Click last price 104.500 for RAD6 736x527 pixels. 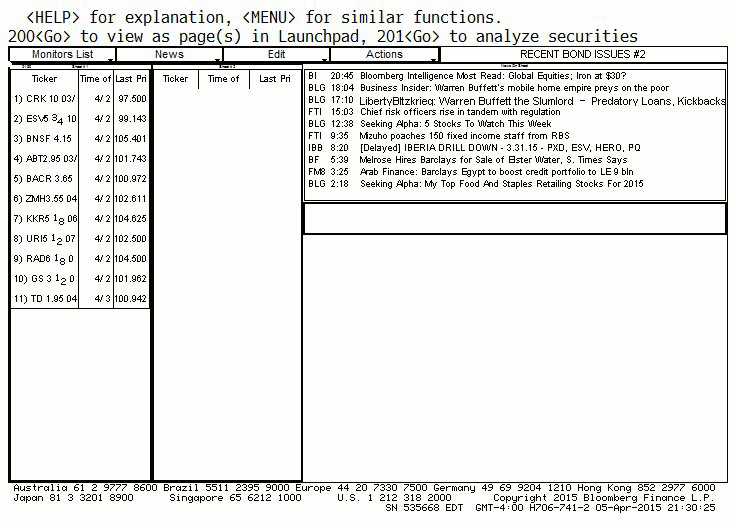pyautogui.click(x=131, y=259)
